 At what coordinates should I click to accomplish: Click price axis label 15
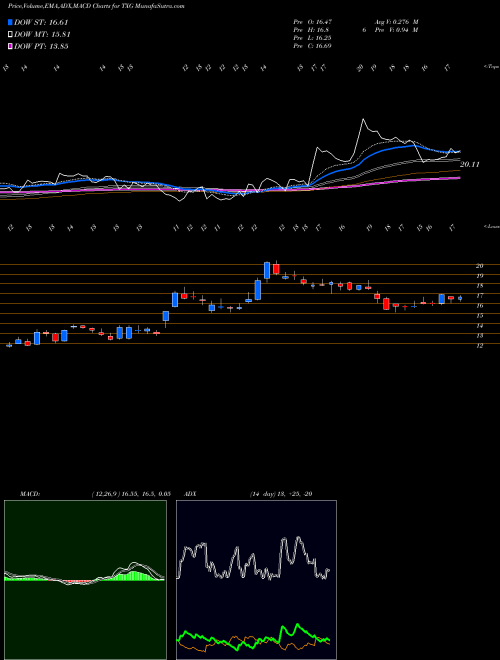click(x=479, y=316)
